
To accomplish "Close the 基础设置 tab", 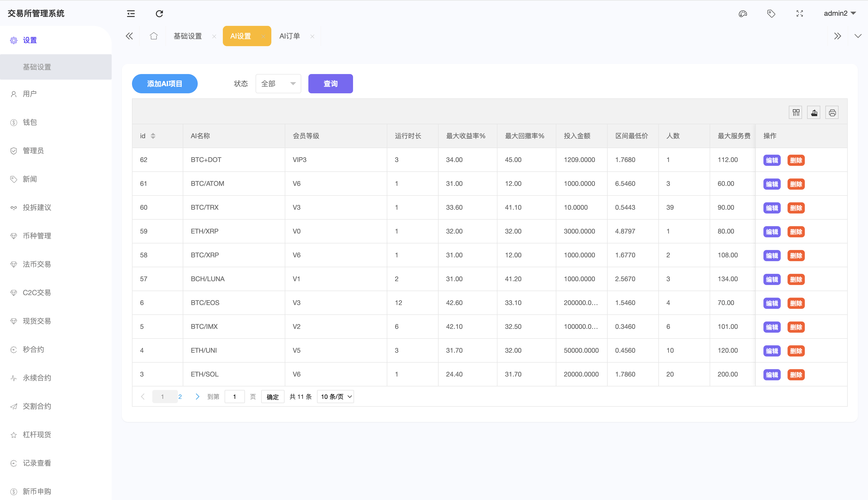I will pos(214,37).
